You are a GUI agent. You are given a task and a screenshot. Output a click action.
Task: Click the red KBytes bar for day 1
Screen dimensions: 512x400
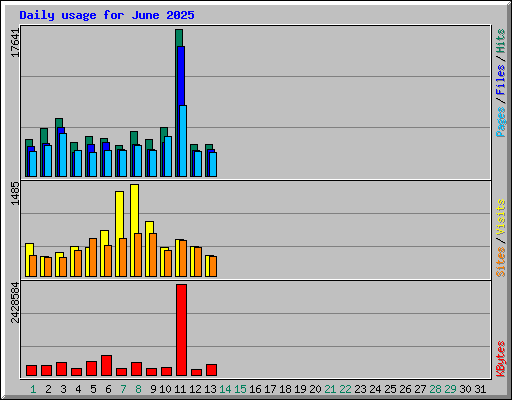[x=31, y=371]
